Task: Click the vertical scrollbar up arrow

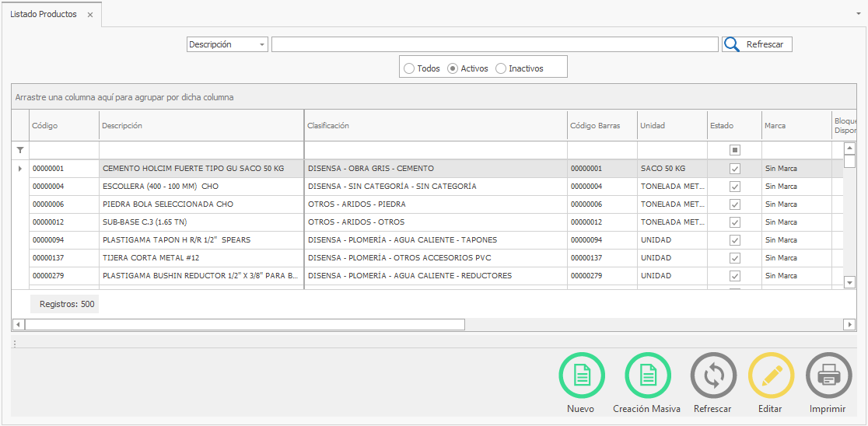Action: click(850, 148)
